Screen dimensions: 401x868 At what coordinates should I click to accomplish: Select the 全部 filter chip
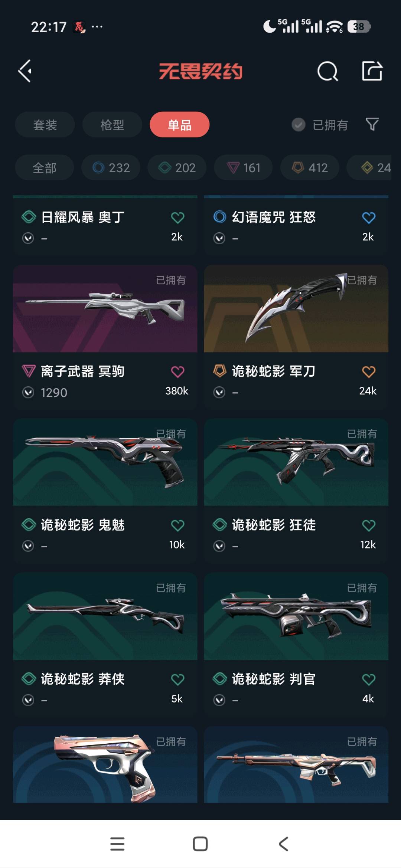click(45, 168)
